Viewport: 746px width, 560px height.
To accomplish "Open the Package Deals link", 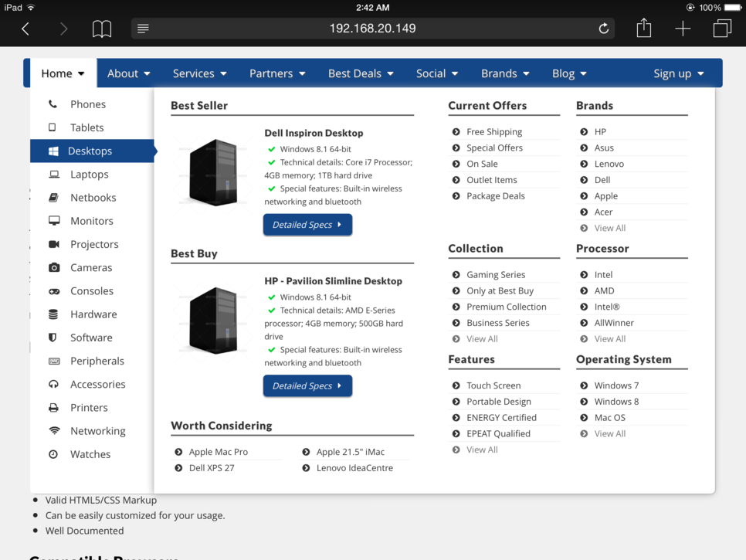I will coord(495,196).
